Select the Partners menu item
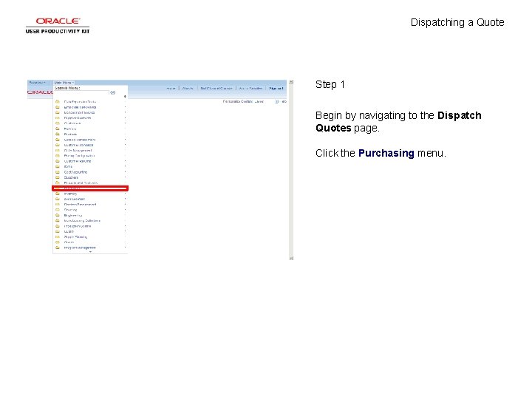The image size is (532, 399). coord(70,129)
